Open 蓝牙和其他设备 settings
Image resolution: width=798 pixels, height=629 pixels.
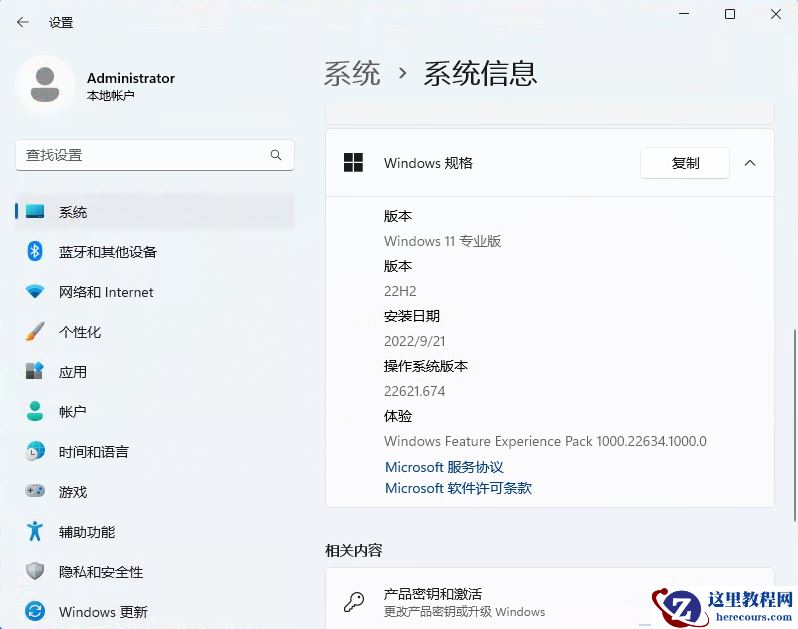(x=155, y=251)
